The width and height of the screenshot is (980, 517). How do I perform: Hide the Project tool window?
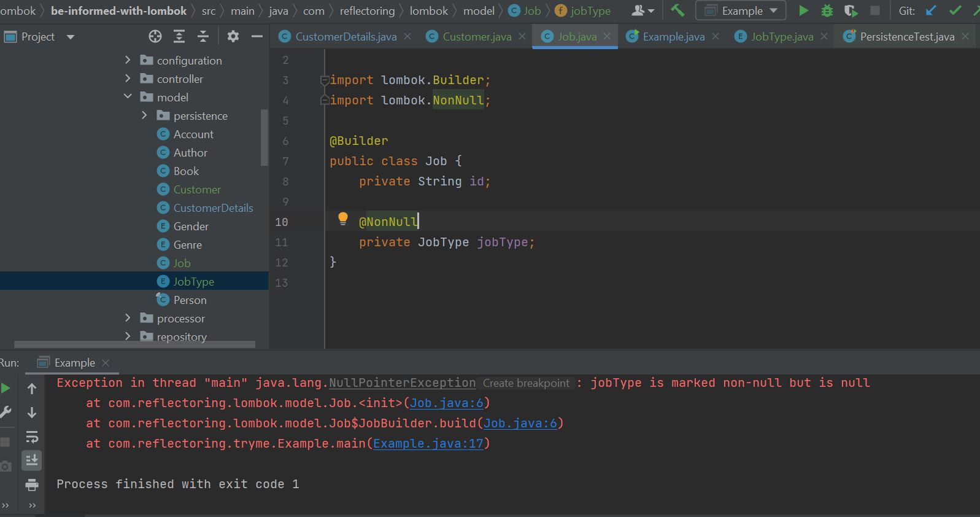(x=257, y=37)
